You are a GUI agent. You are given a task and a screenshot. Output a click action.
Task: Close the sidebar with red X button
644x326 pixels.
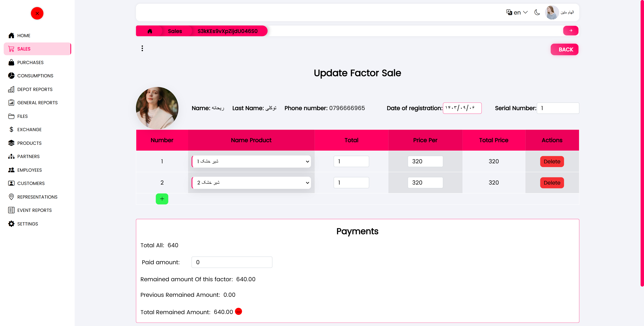click(37, 13)
